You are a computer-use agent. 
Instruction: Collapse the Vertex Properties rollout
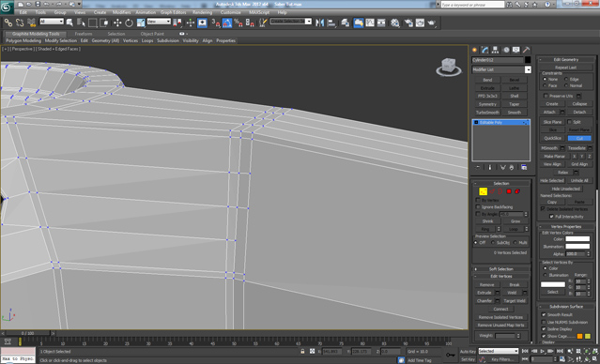point(567,226)
